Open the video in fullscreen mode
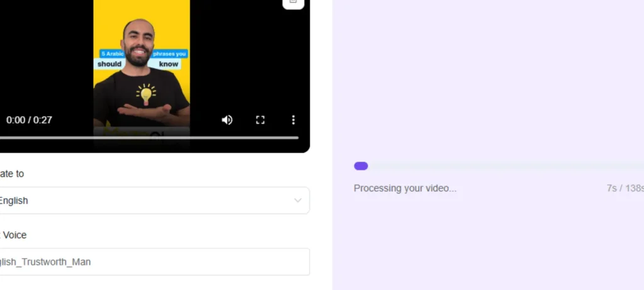 260,120
